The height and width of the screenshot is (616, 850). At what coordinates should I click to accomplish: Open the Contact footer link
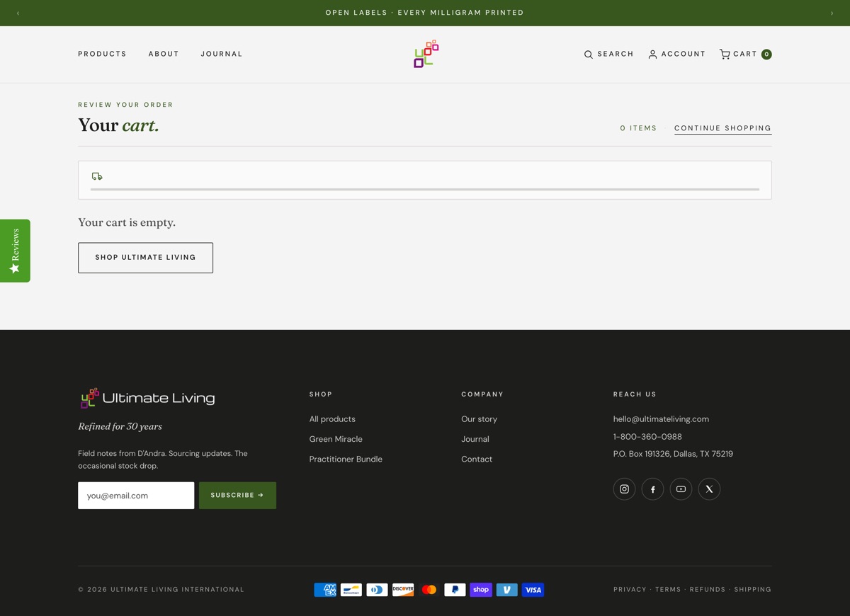(477, 459)
